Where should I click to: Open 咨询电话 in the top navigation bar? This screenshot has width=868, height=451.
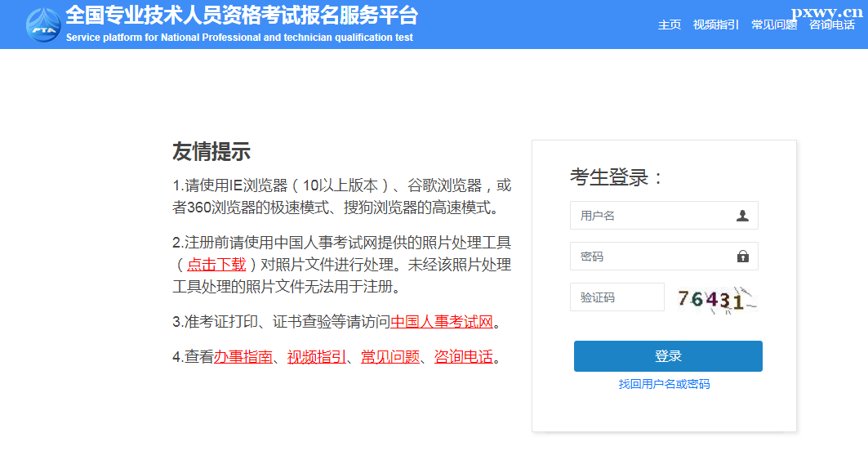point(831,25)
